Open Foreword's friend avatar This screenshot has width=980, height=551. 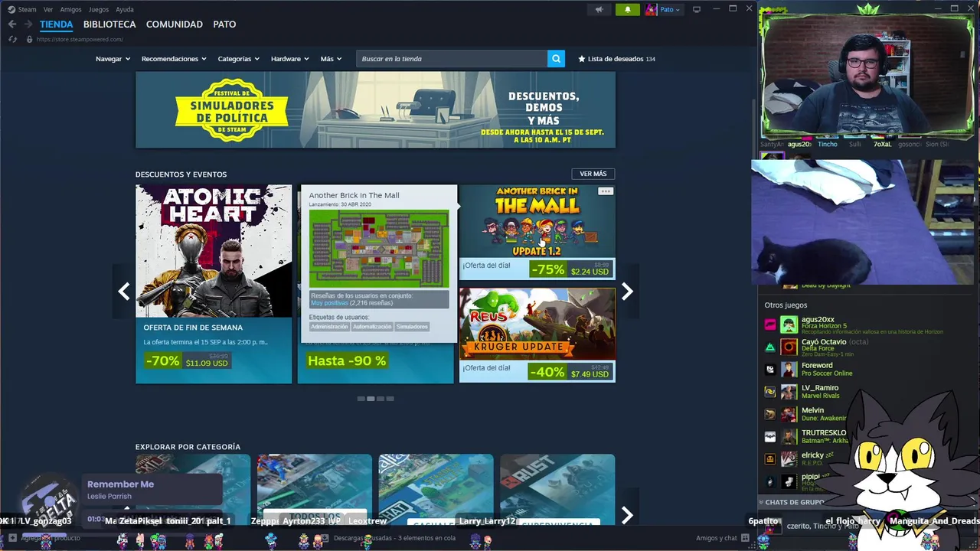pyautogui.click(x=789, y=370)
